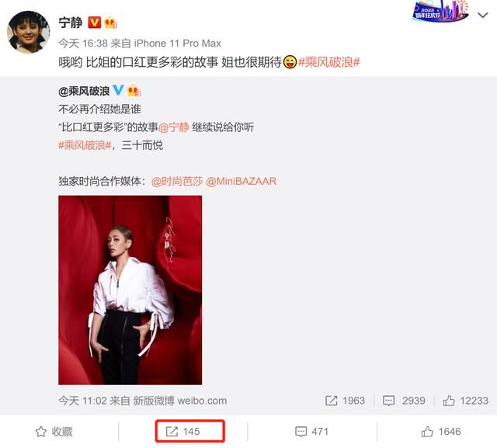Open the #乘风破浪# hashtag in the reposted text

tap(85, 145)
